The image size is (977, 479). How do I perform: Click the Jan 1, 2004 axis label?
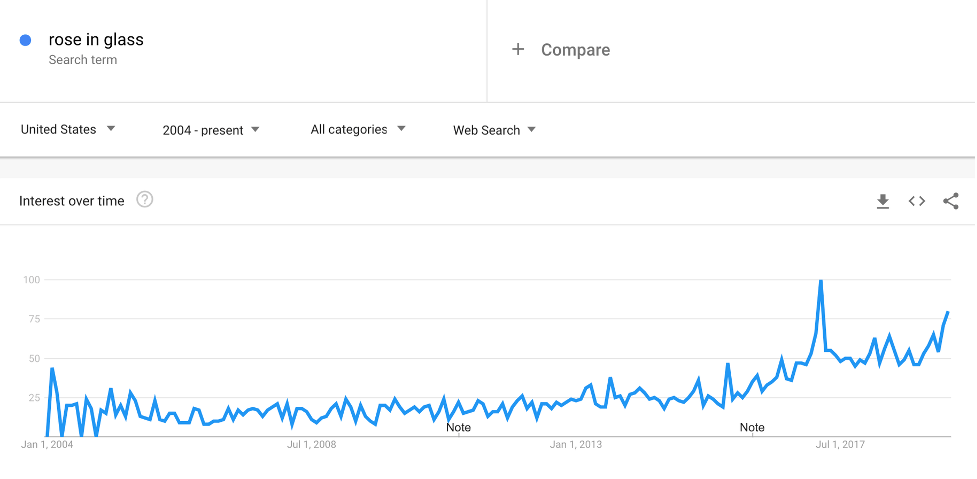tap(47, 444)
